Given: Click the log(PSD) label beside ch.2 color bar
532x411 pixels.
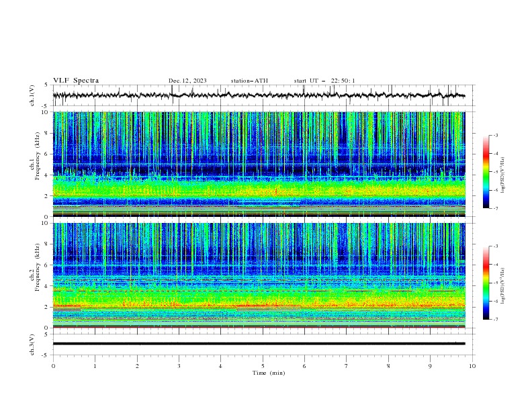Looking at the screenshot, I should (502, 286).
